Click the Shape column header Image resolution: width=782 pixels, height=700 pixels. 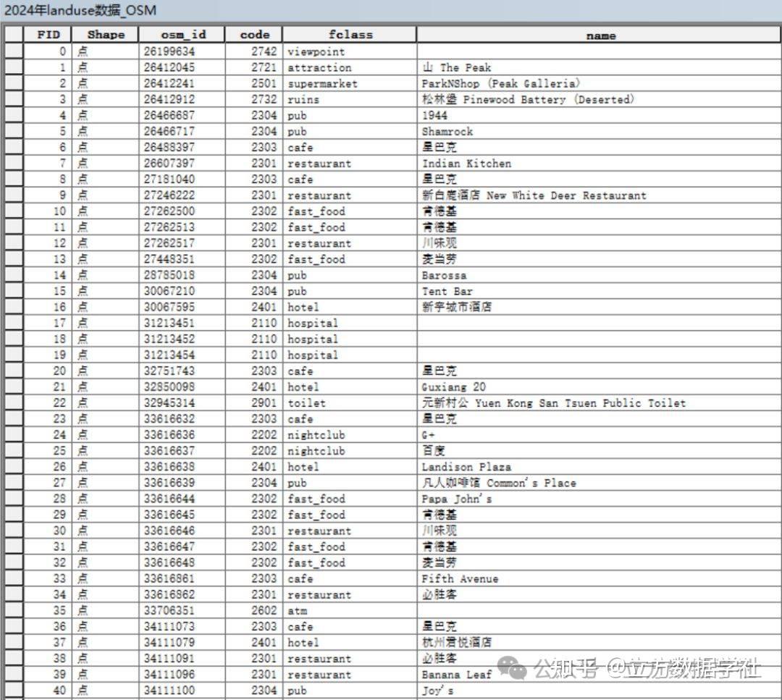point(105,34)
